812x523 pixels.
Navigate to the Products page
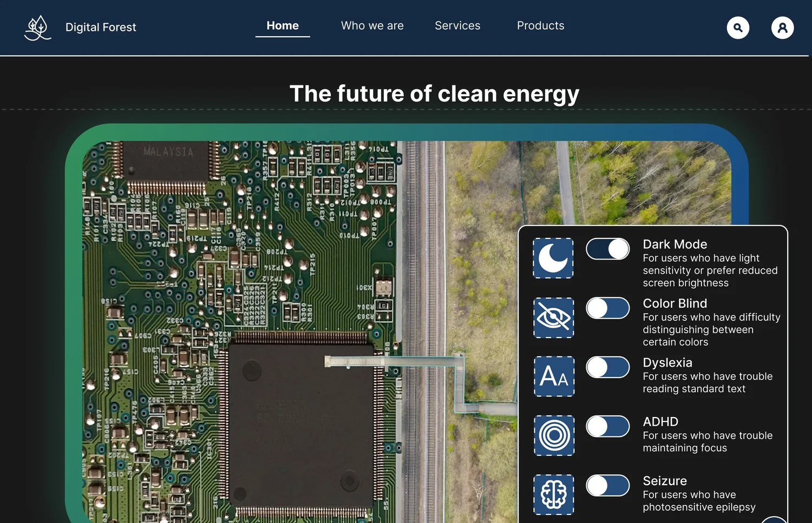540,26
